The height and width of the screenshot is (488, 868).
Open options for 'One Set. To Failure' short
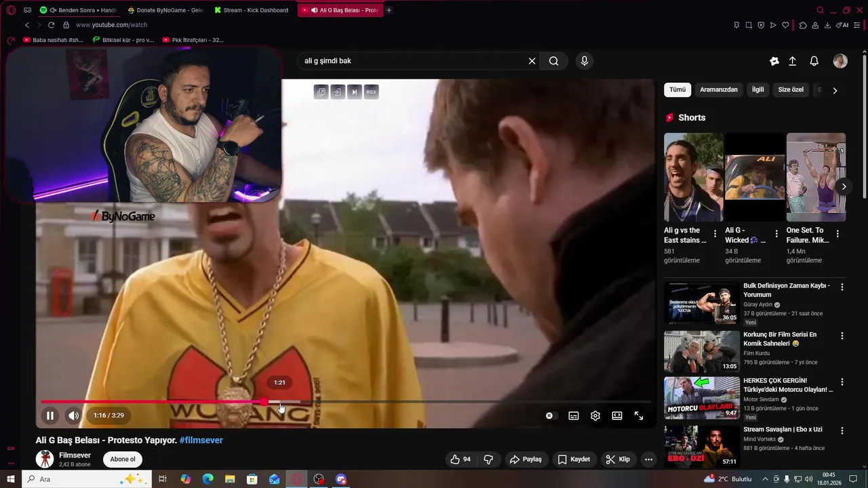click(x=837, y=234)
